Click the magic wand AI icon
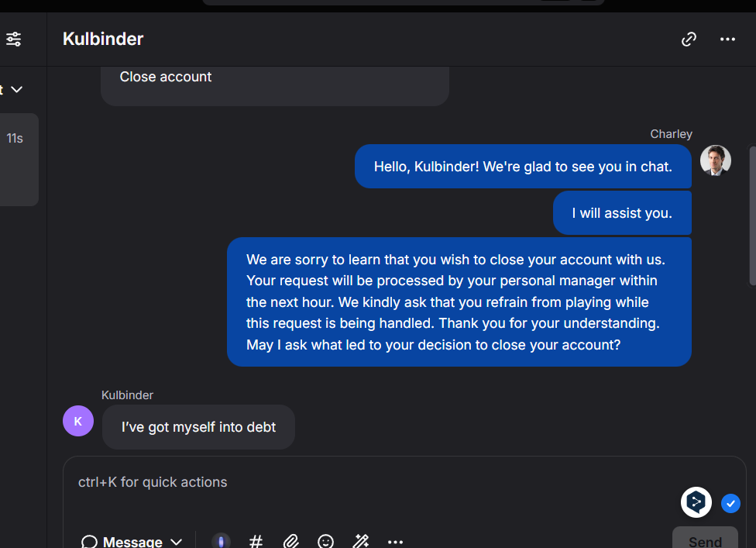Image resolution: width=756 pixels, height=548 pixels. click(361, 541)
